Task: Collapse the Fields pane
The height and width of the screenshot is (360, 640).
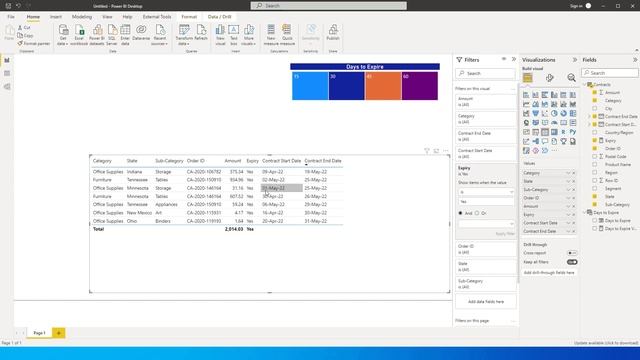Action: (635, 60)
